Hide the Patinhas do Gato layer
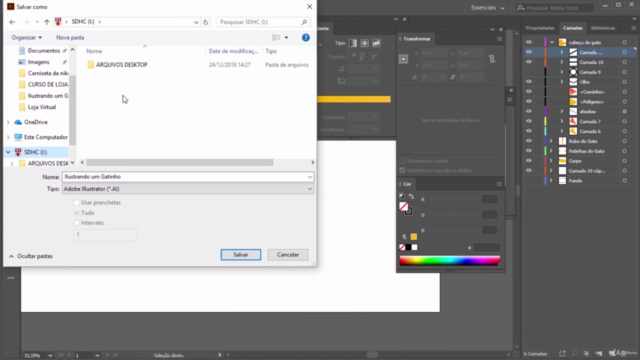This screenshot has height=360, width=640. tap(529, 151)
